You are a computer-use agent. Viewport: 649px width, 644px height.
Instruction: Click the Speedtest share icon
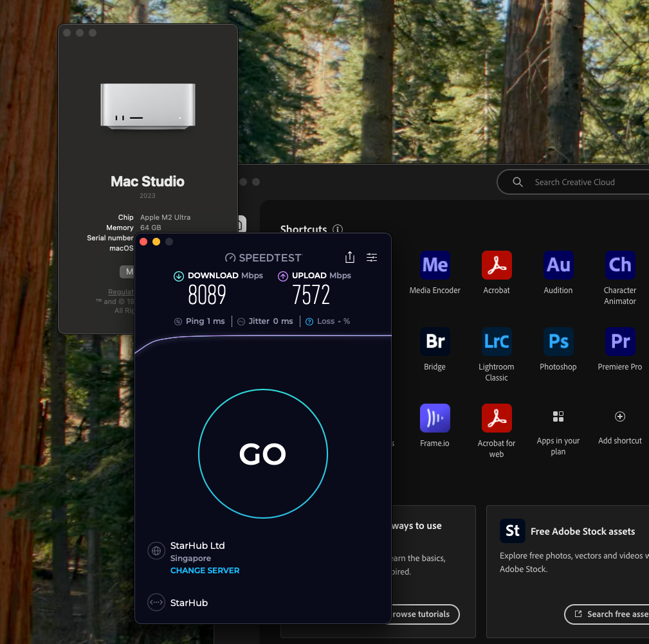(x=350, y=257)
